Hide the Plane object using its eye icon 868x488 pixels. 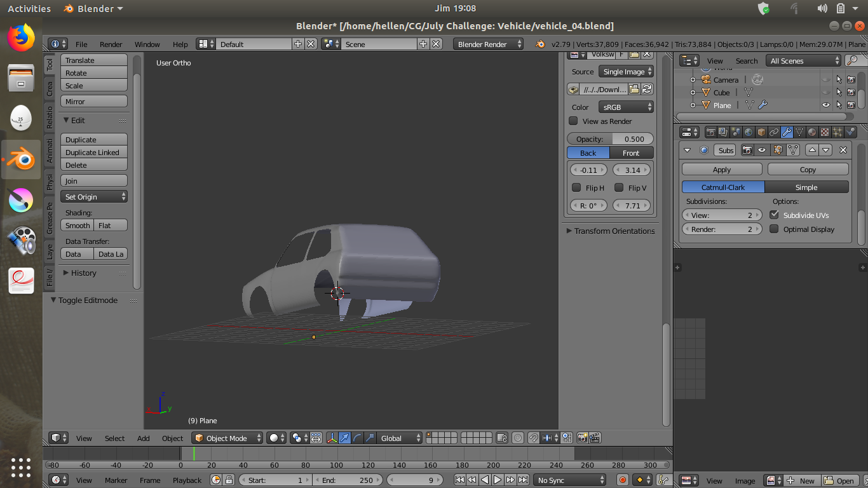pyautogui.click(x=825, y=105)
